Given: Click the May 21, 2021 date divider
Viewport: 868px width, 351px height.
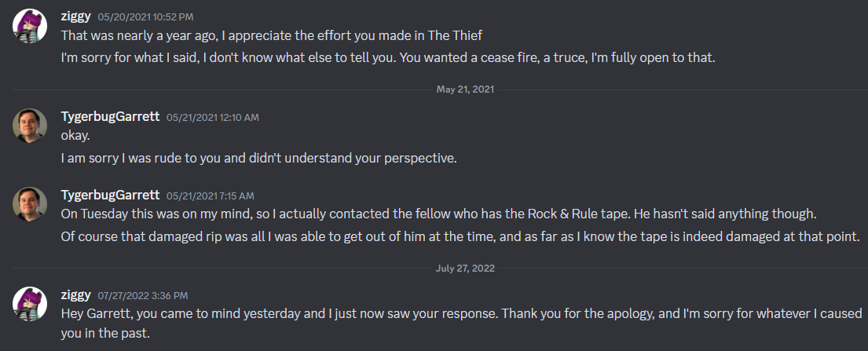Looking at the screenshot, I should tap(465, 90).
